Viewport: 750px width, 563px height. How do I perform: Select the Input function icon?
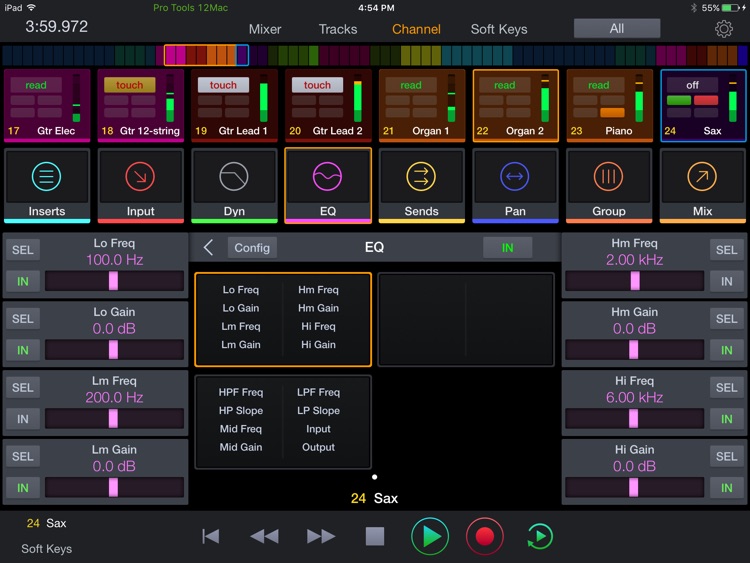coord(140,178)
